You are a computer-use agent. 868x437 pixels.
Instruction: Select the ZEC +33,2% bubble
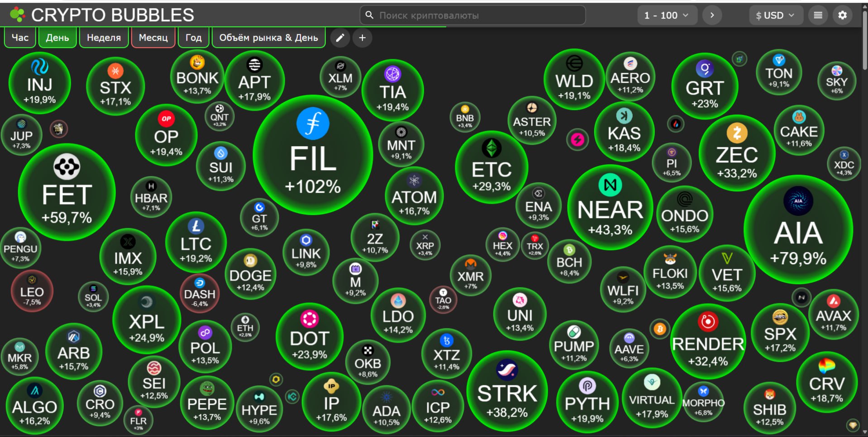(x=737, y=153)
